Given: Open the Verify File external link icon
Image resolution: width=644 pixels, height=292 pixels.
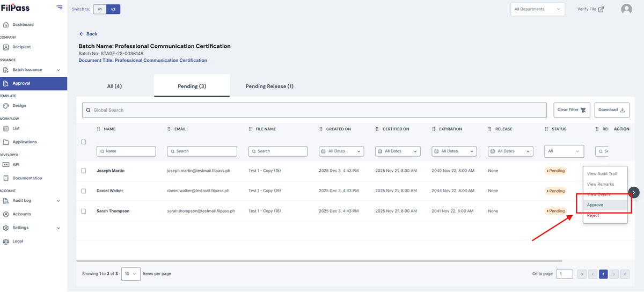Looking at the screenshot, I should (601, 9).
